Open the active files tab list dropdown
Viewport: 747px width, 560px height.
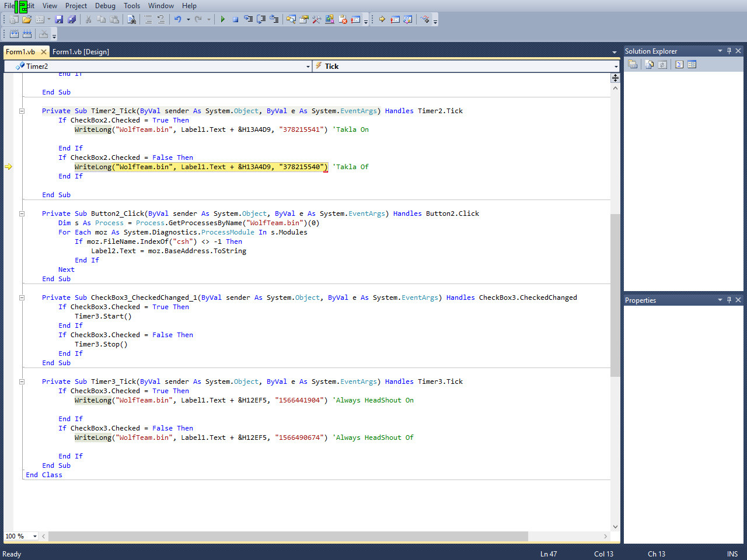click(x=615, y=52)
